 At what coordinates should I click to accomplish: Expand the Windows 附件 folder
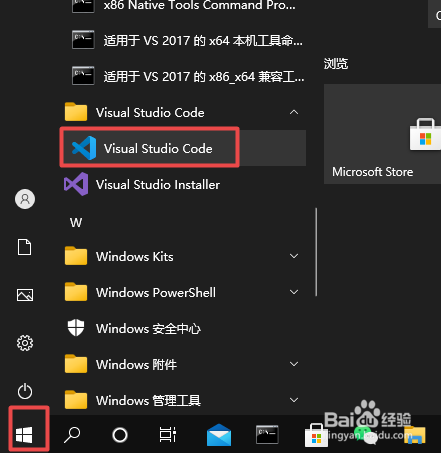(x=183, y=364)
